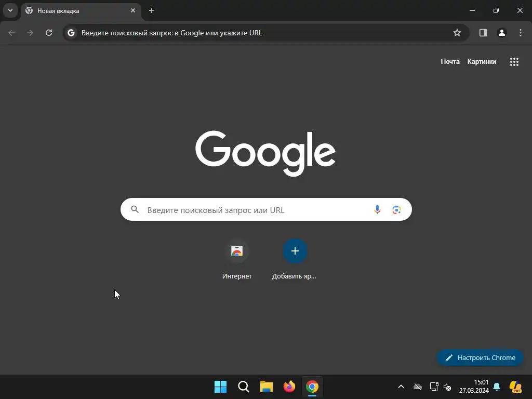This screenshot has width=532, height=399.
Task: Click the magnifier icon in search box
Action: [135, 210]
